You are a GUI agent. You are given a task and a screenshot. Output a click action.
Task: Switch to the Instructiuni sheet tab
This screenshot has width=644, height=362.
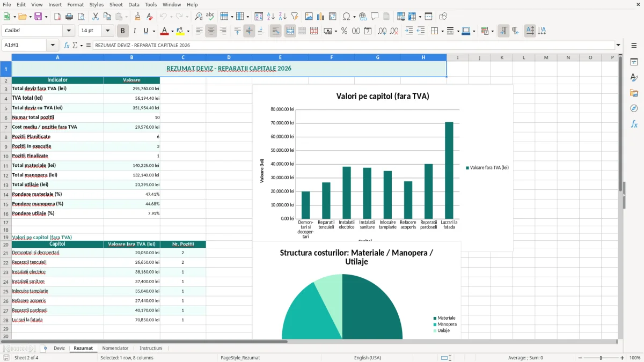(x=151, y=348)
